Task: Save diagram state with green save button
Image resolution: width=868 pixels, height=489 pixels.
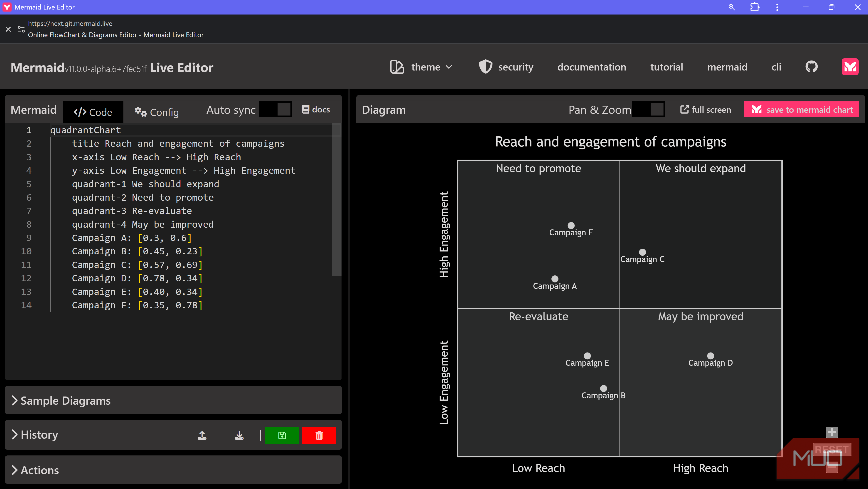Action: [282, 435]
